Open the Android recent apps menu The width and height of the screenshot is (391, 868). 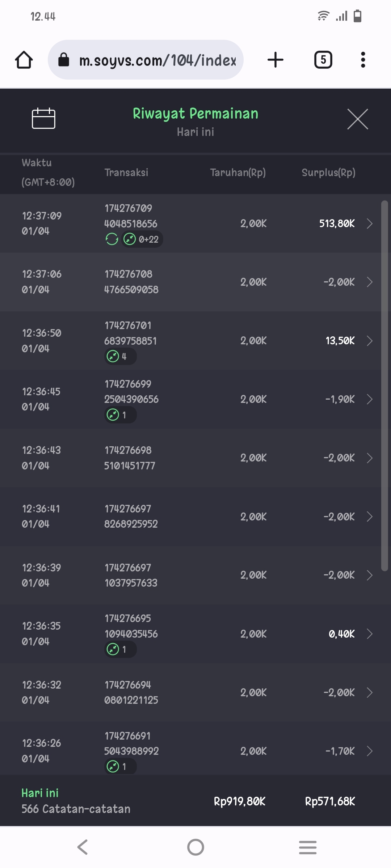308,847
